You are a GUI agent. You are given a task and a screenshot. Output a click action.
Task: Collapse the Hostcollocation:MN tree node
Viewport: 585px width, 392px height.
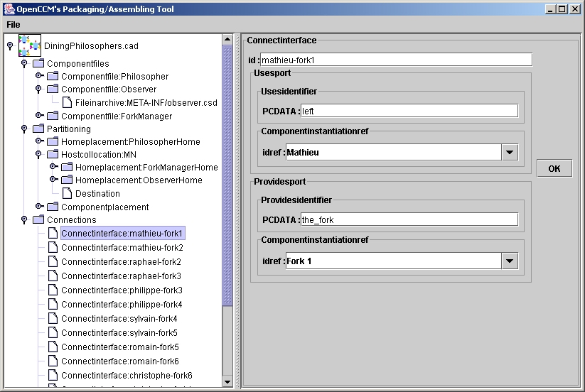39,154
